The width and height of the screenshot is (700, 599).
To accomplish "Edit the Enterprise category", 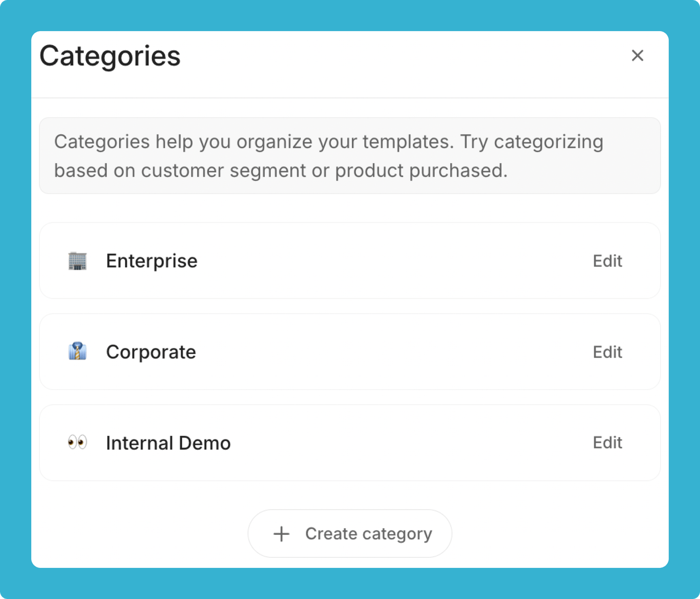I will pos(608,261).
